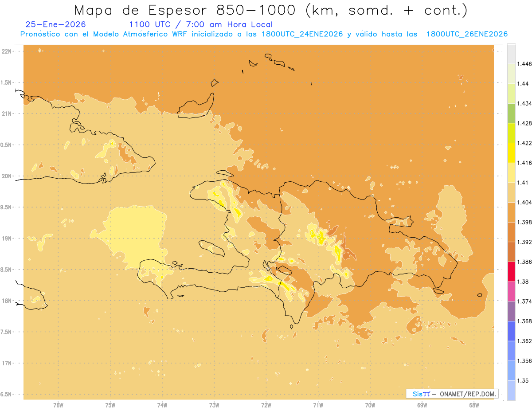Image resolution: width=532 pixels, height=411 pixels.
Task: Click the 20N latitude label
Action: click(7, 176)
